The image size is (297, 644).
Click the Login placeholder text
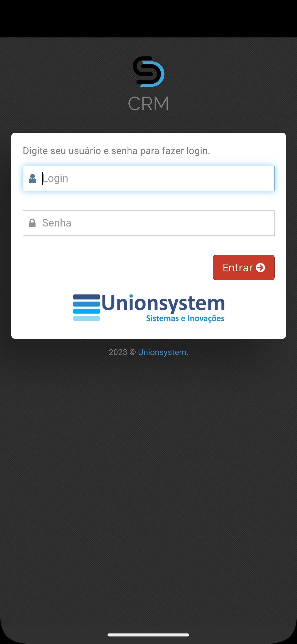tap(55, 179)
